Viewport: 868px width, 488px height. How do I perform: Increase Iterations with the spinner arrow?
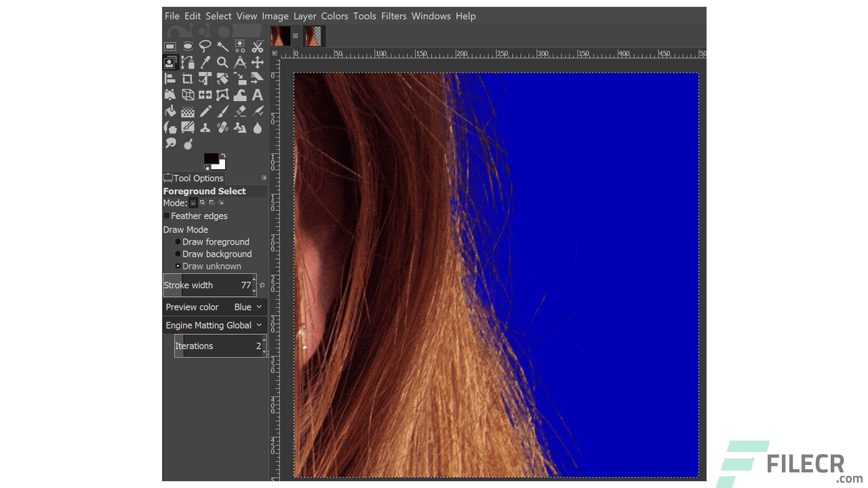263,342
